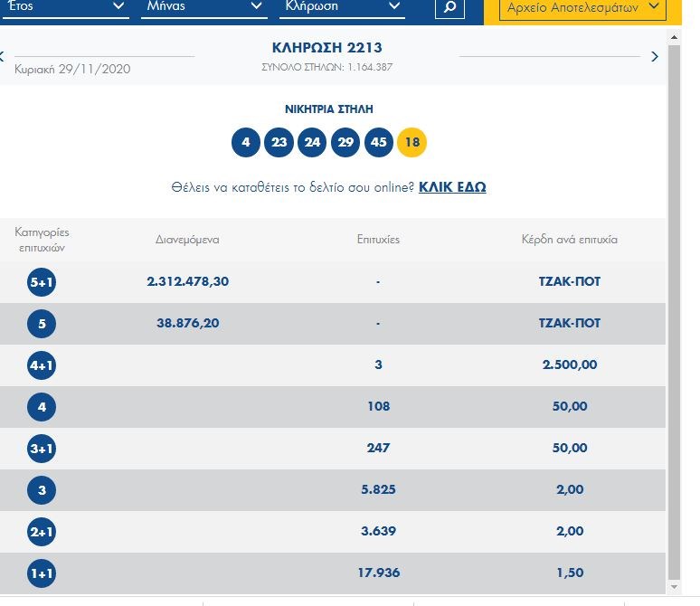Click winning number ball 45
The height and width of the screenshot is (606, 700).
(378, 142)
